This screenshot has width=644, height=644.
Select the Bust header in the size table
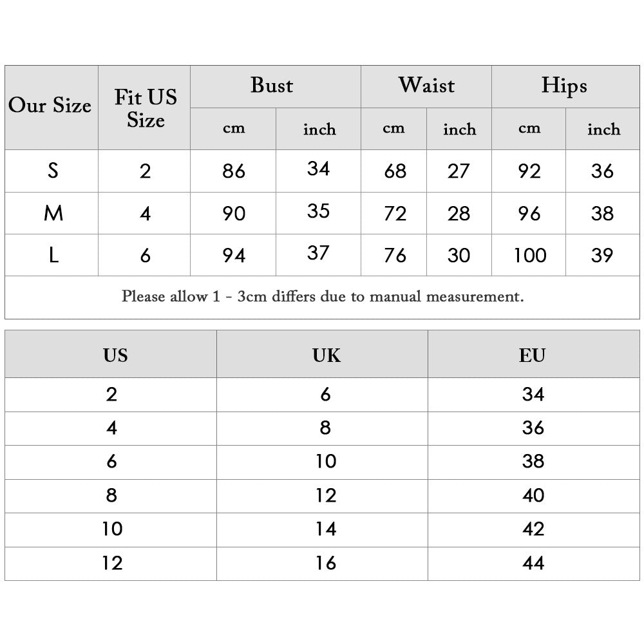272,86
